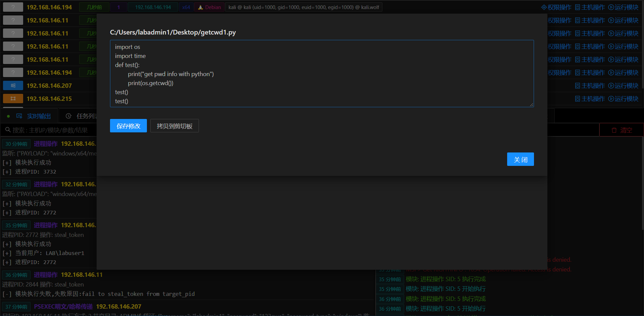
Task: Open 主机操作 for host 192.168.146.215
Action: tap(590, 99)
